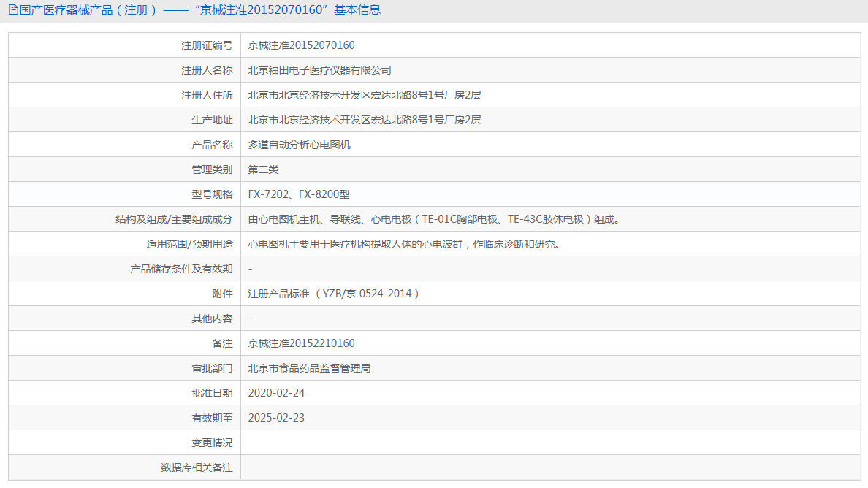Click the 型号规格 label
868x488 pixels.
click(212, 194)
